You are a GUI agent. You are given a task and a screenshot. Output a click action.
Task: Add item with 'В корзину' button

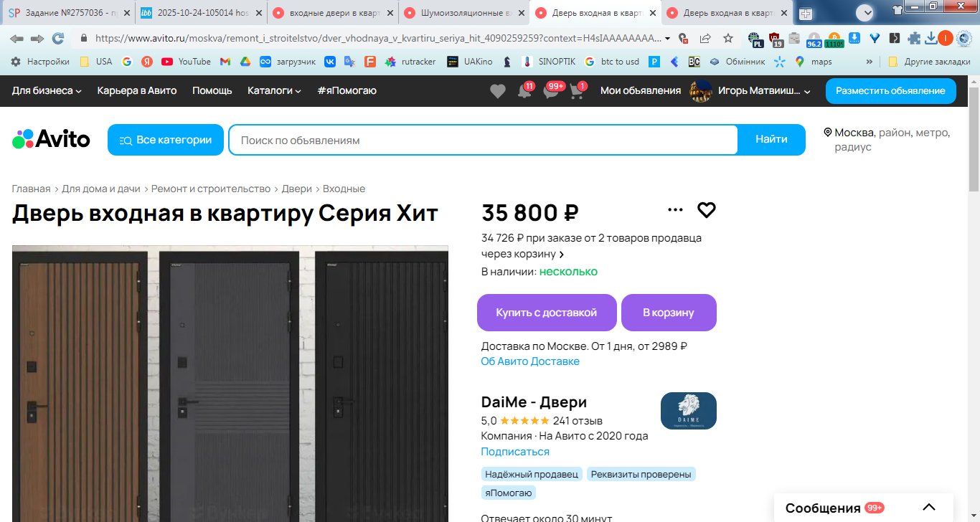(669, 313)
